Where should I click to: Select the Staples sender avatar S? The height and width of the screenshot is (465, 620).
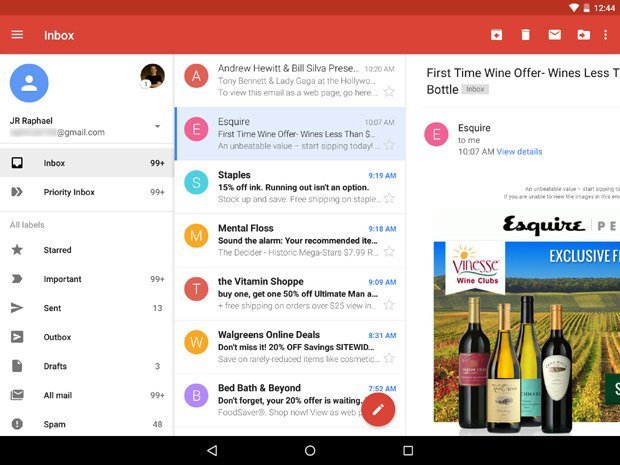[x=196, y=182]
